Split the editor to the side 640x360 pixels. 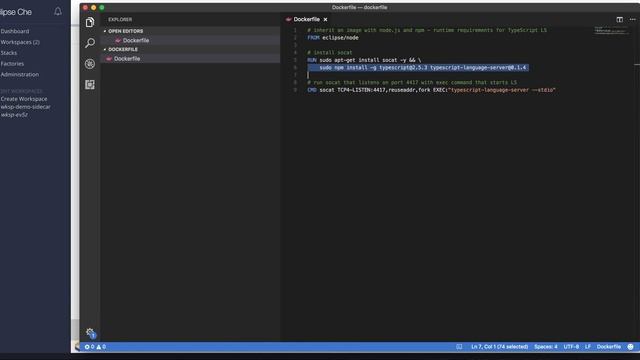[619, 19]
